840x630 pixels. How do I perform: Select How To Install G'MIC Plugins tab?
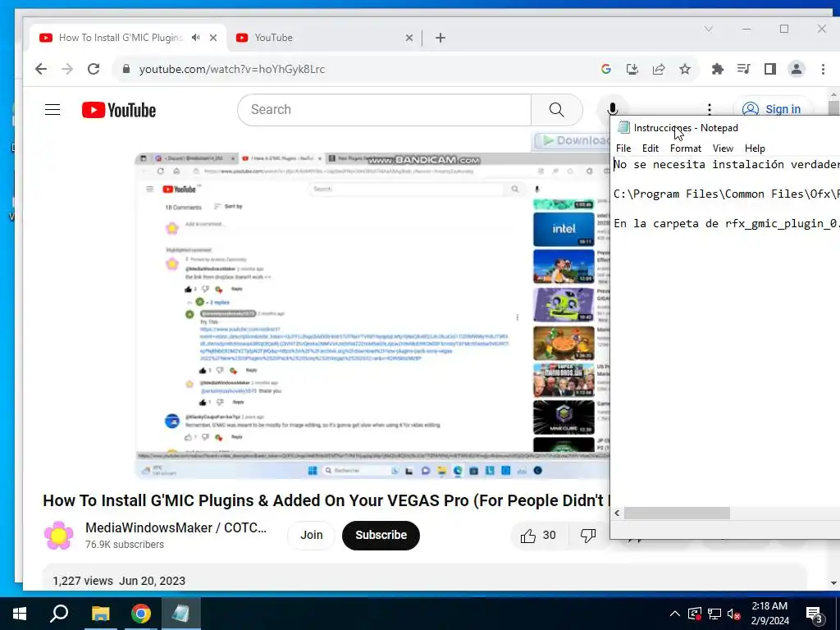[121, 38]
